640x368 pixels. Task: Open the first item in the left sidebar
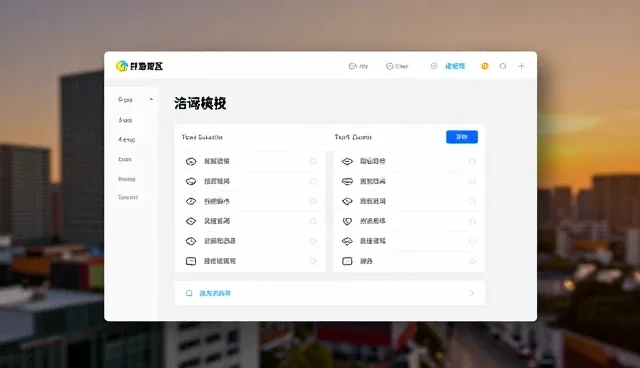[x=125, y=100]
